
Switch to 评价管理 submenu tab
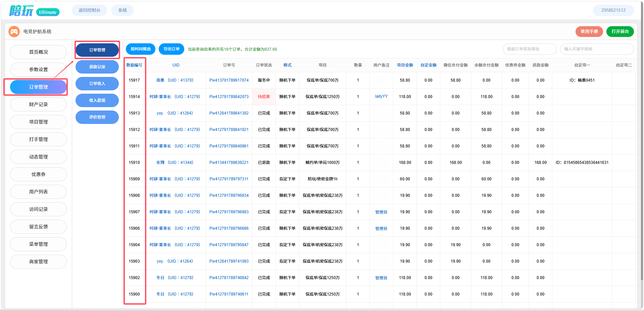click(97, 117)
